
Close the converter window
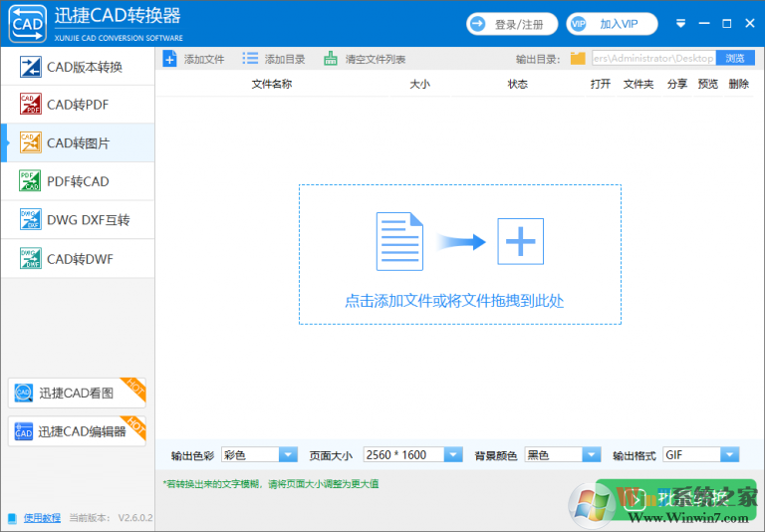tap(750, 24)
